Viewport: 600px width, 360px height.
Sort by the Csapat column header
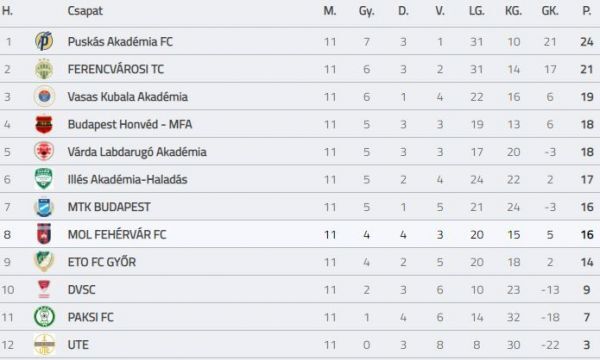tap(85, 11)
